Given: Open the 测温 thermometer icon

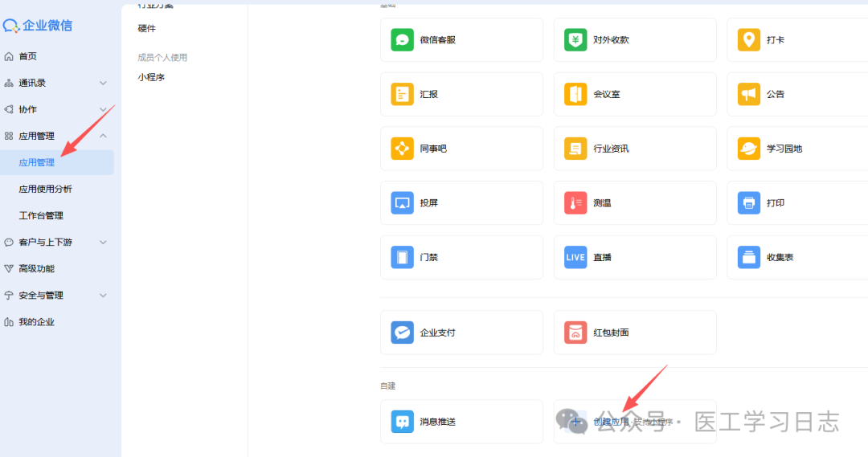Looking at the screenshot, I should [x=575, y=203].
